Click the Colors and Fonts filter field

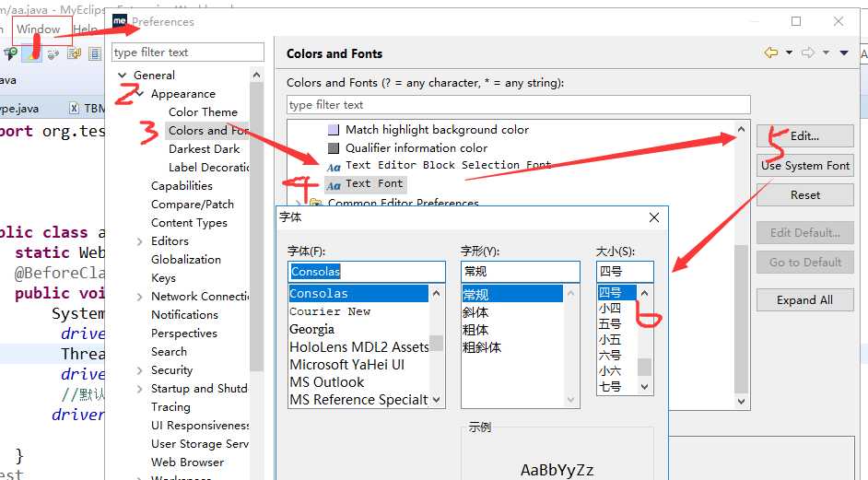(x=518, y=105)
